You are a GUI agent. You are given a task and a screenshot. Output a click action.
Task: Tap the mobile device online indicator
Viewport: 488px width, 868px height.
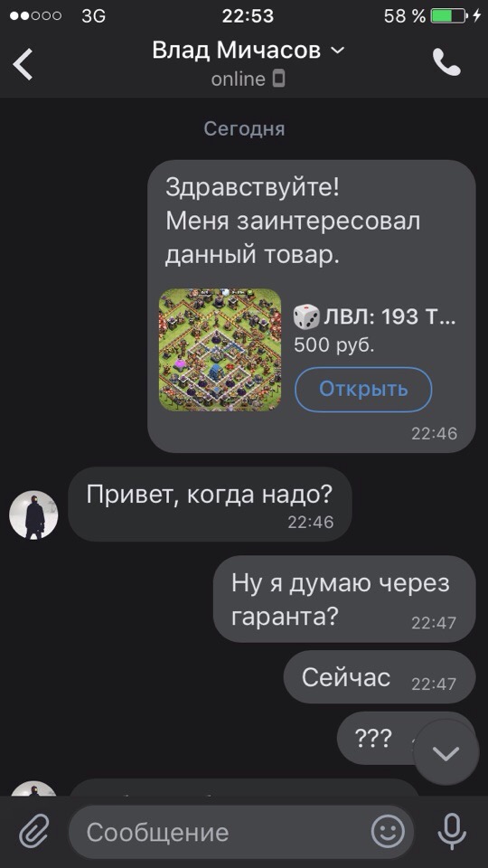click(279, 80)
